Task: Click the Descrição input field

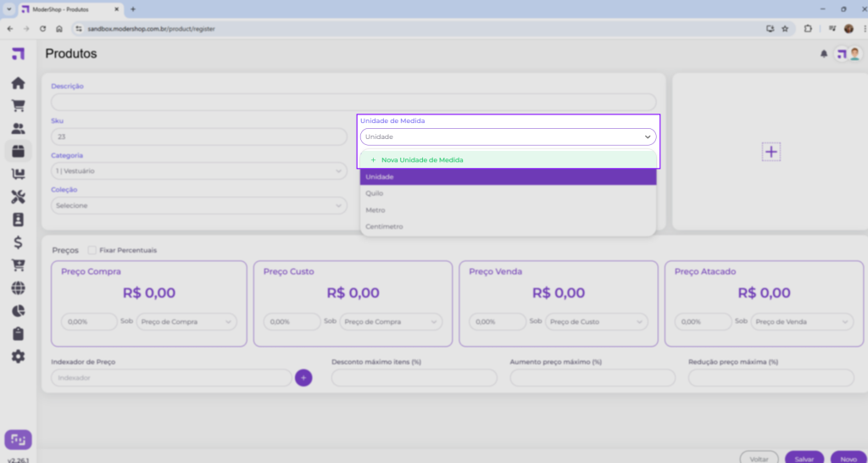Action: [x=353, y=102]
